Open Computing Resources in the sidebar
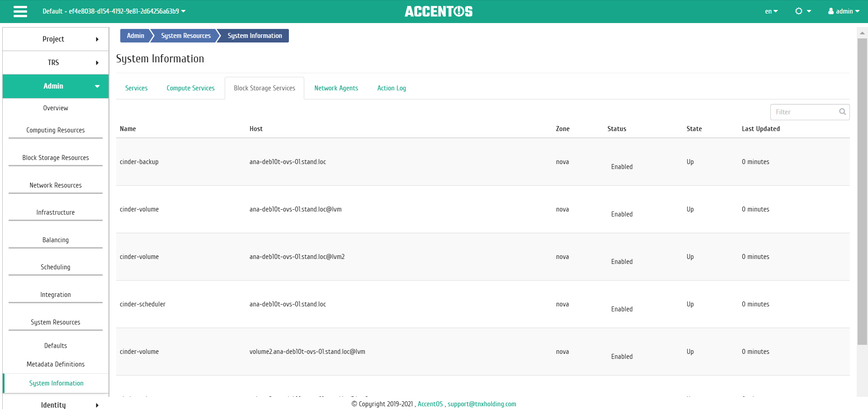 pyautogui.click(x=56, y=130)
